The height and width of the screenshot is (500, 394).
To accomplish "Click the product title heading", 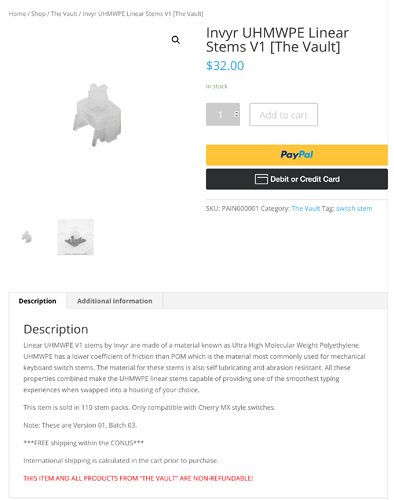I will [277, 40].
